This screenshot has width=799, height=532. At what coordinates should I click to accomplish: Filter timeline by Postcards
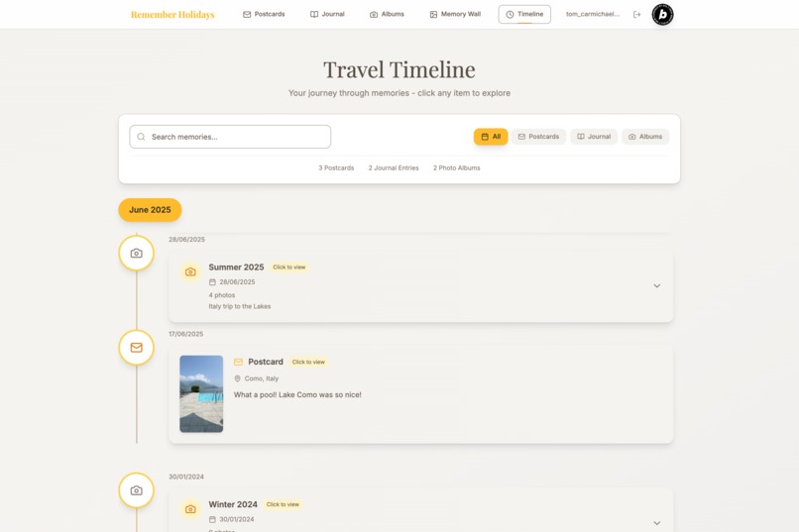(x=538, y=137)
